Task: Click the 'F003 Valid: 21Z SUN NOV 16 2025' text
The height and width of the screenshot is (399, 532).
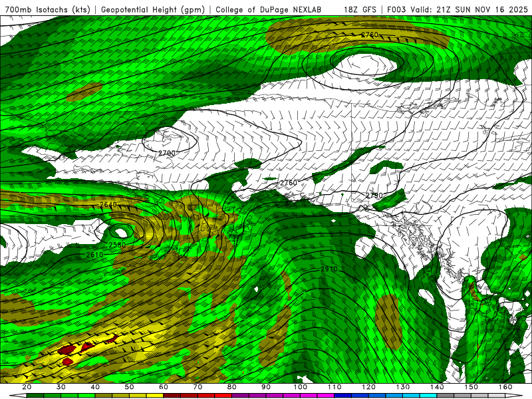Action: (458, 10)
